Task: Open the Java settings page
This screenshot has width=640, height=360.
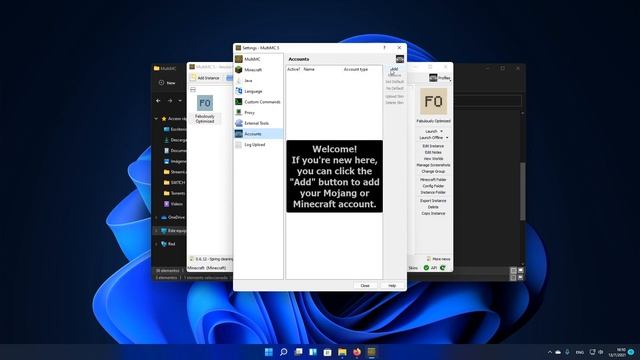Action: click(x=258, y=80)
